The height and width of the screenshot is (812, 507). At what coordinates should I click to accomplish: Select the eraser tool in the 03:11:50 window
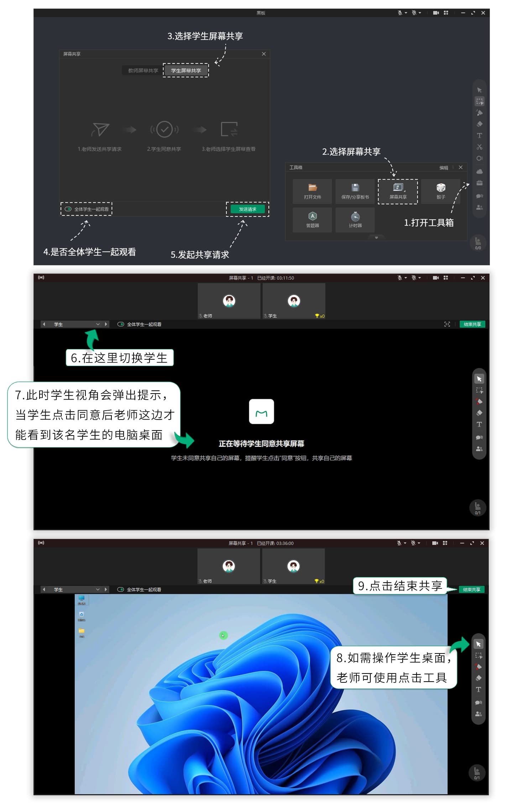point(479,413)
